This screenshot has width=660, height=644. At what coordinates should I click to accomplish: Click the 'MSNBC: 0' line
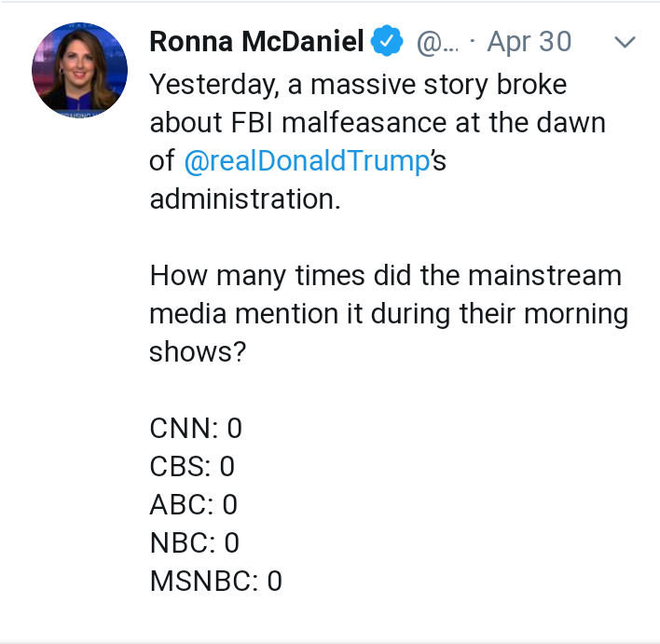coord(215,582)
